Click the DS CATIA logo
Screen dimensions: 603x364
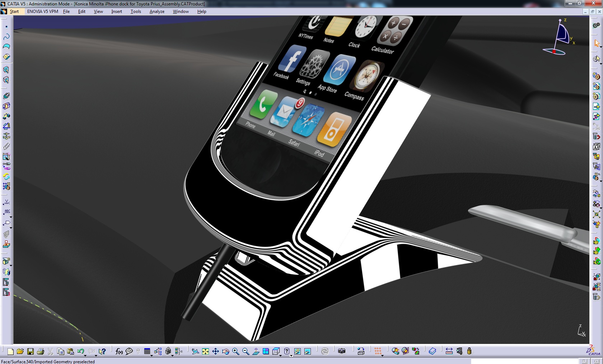pyautogui.click(x=593, y=350)
